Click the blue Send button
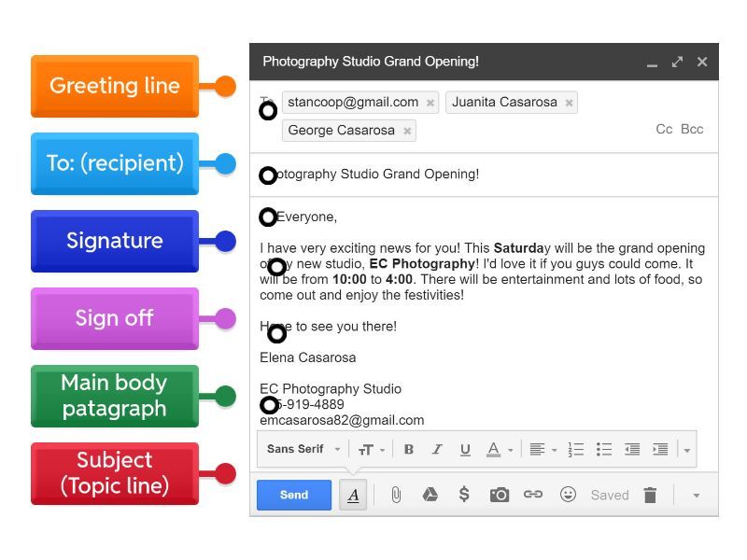 coord(293,495)
